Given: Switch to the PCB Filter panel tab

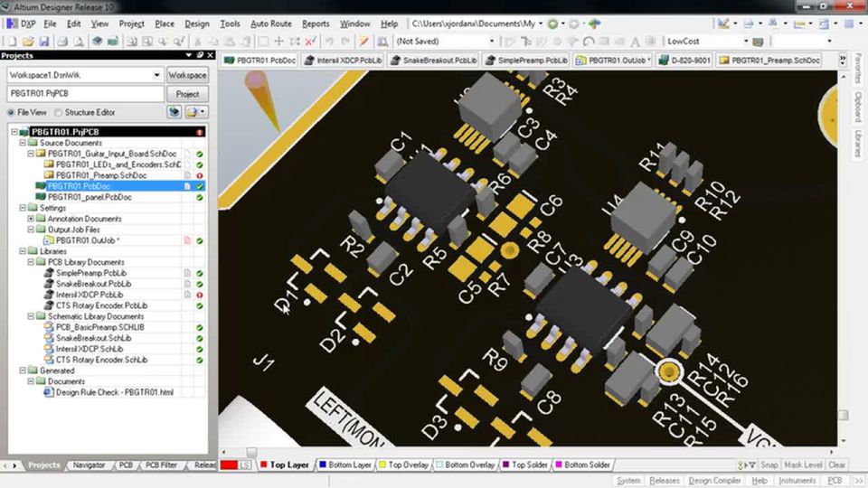Looking at the screenshot, I should pyautogui.click(x=161, y=465).
